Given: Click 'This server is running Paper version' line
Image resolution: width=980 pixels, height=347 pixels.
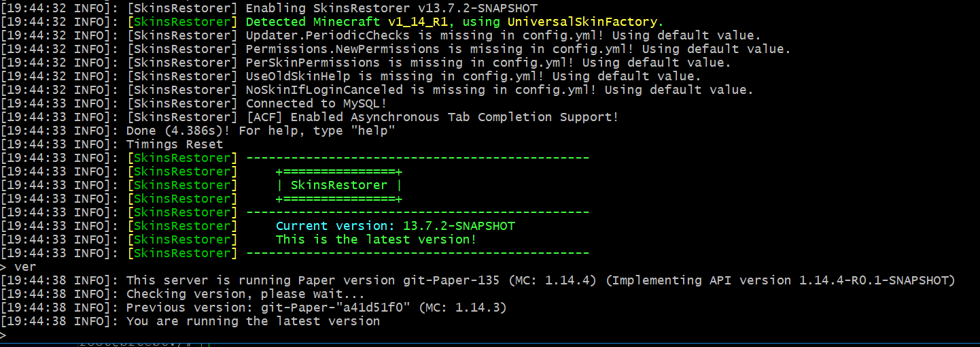Looking at the screenshot, I should tap(478, 280).
